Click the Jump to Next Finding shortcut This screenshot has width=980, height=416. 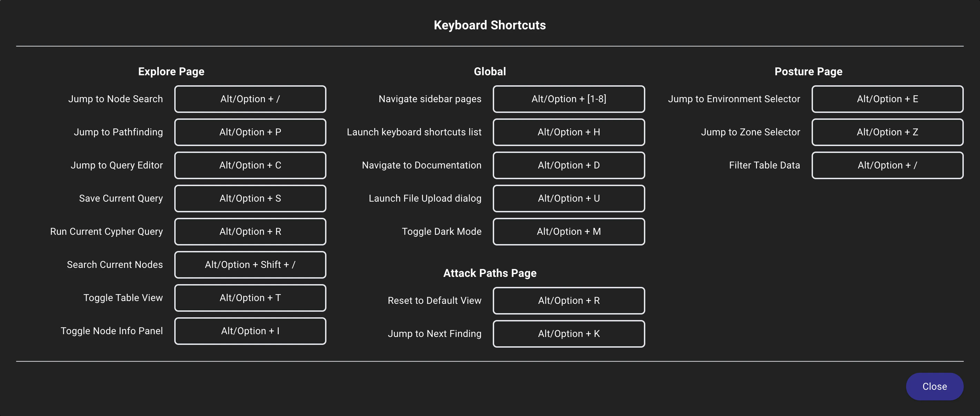(568, 334)
